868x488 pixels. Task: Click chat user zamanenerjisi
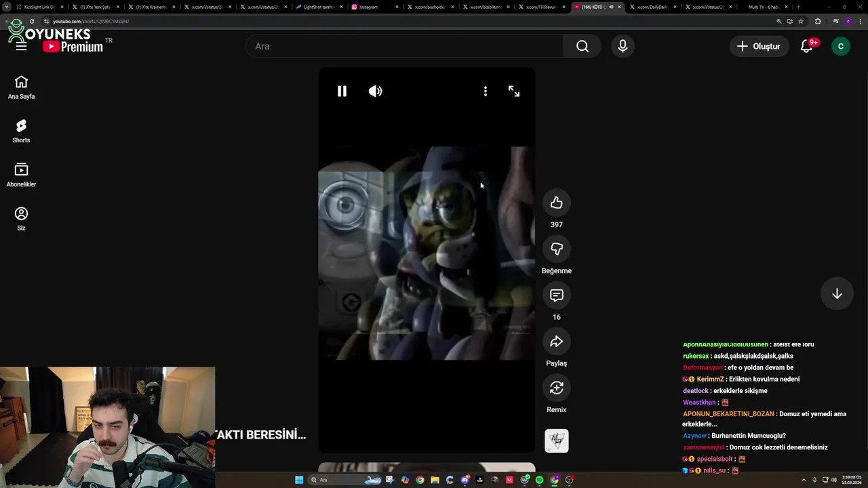pyautogui.click(x=703, y=447)
